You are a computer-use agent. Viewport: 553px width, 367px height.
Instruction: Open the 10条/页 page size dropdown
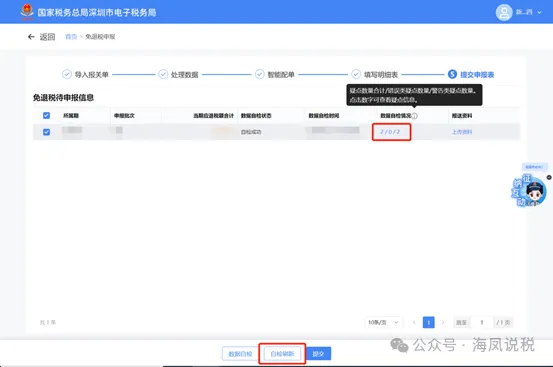click(x=383, y=322)
